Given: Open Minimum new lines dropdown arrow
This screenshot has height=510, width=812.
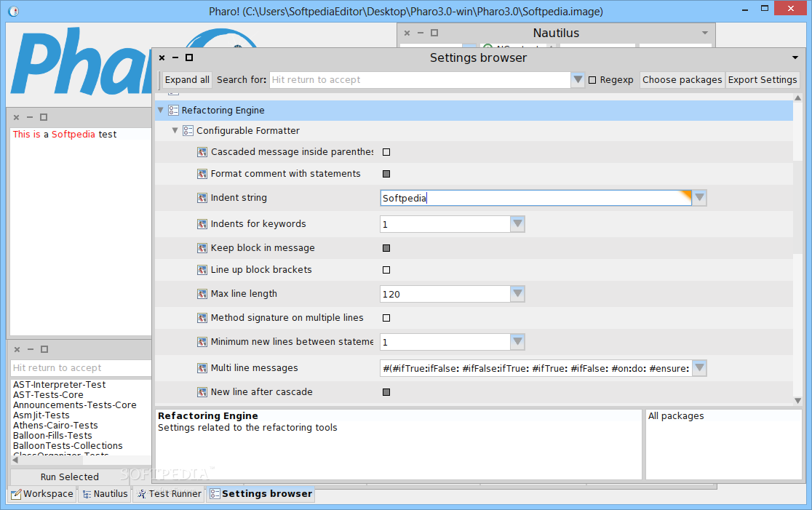Looking at the screenshot, I should (x=517, y=342).
